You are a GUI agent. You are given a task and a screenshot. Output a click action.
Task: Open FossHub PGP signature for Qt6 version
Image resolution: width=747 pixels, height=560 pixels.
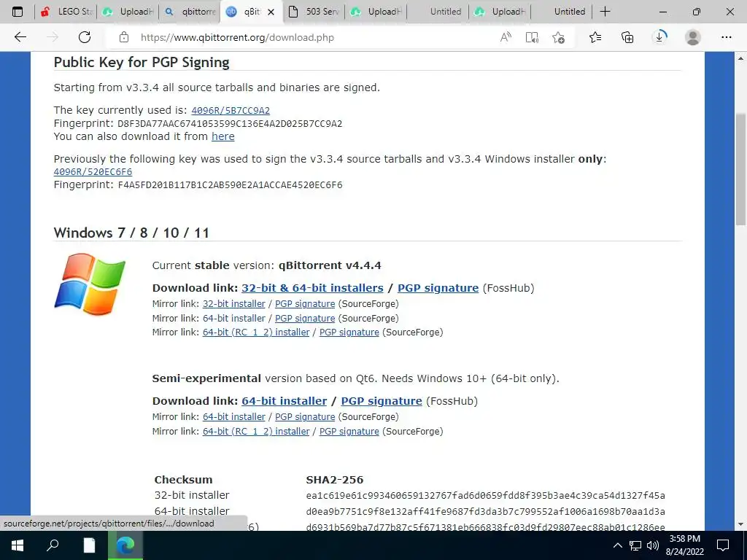click(x=382, y=401)
